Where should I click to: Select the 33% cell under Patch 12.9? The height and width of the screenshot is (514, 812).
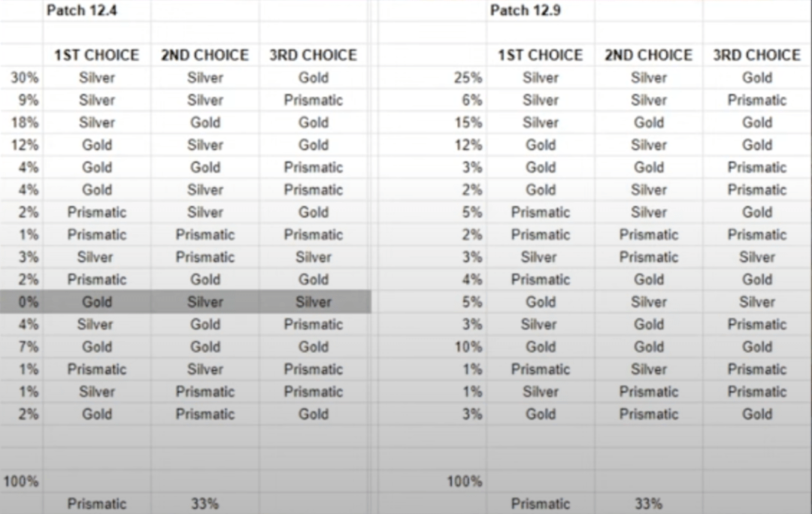(648, 503)
